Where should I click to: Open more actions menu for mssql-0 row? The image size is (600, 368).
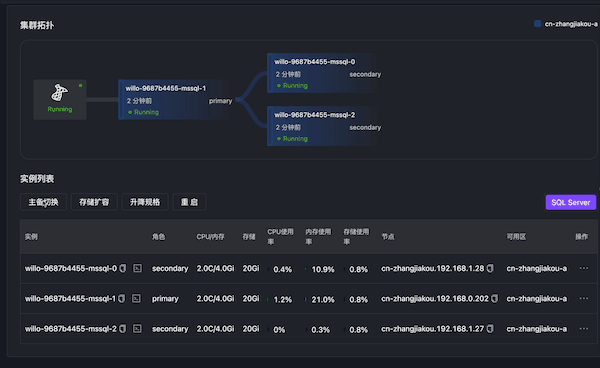[x=584, y=268]
